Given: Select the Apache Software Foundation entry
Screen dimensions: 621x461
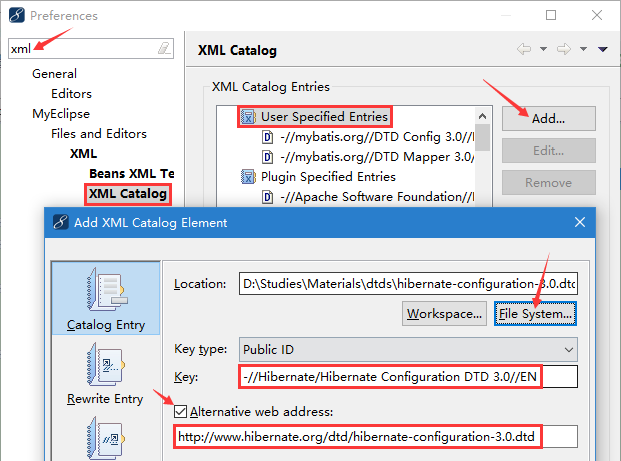Looking at the screenshot, I should [377, 197].
